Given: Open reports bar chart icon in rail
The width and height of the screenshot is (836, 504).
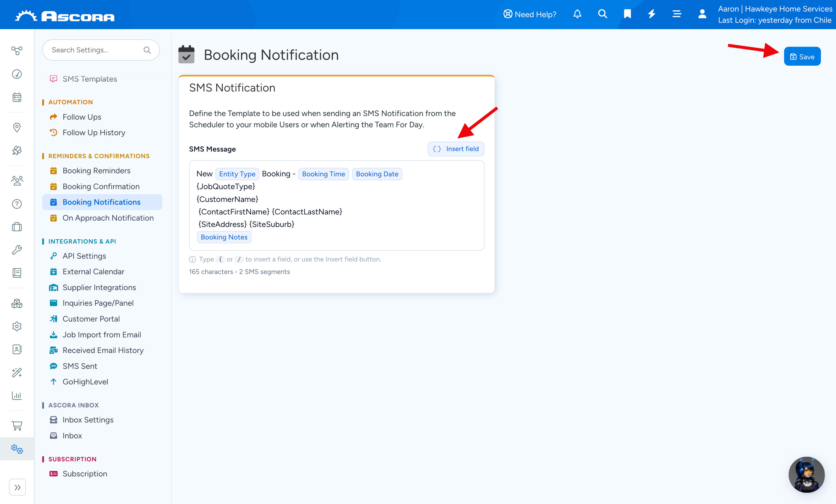Looking at the screenshot, I should point(17,396).
